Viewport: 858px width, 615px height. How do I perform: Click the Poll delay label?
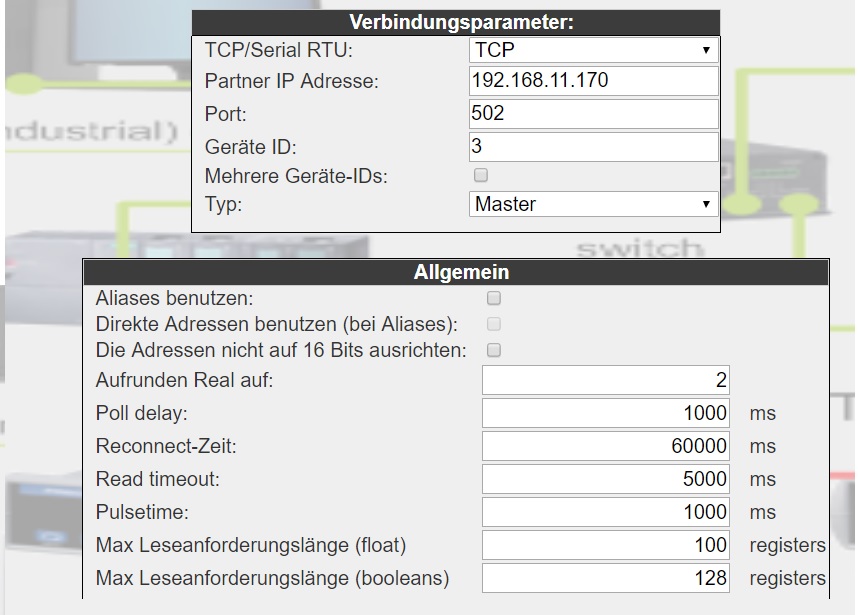point(142,413)
